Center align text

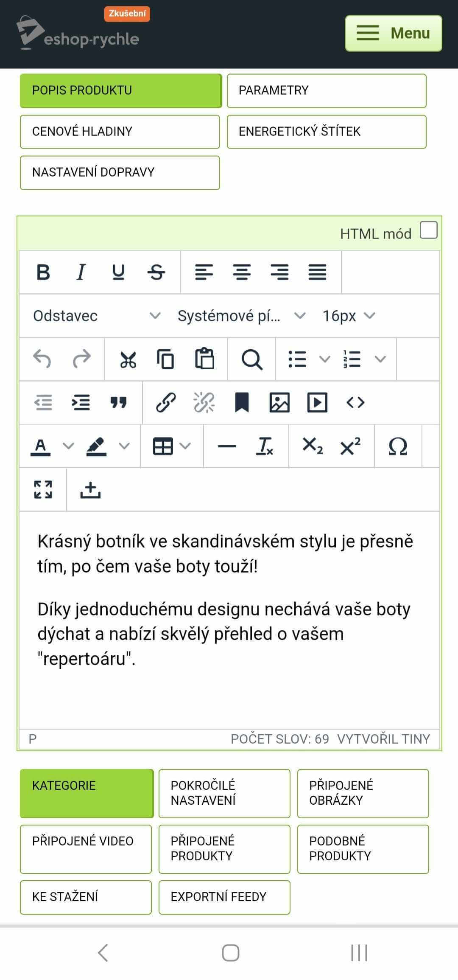coord(242,272)
